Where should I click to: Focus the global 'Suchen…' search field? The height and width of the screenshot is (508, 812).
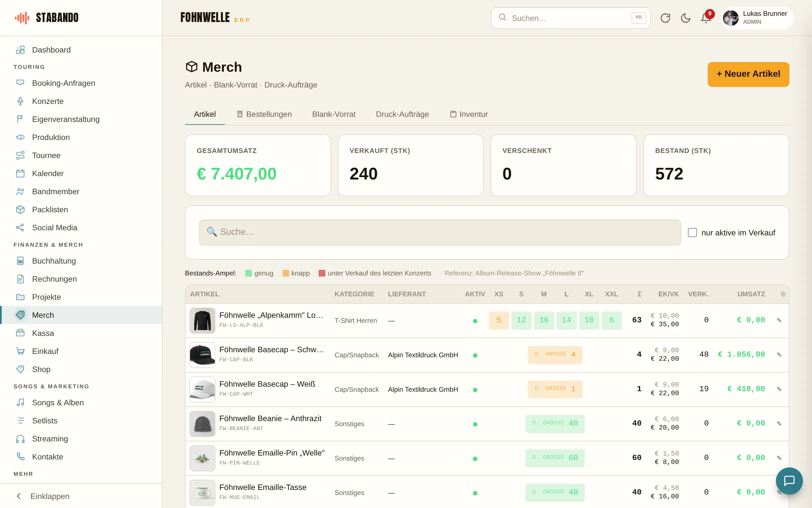pyautogui.click(x=570, y=18)
